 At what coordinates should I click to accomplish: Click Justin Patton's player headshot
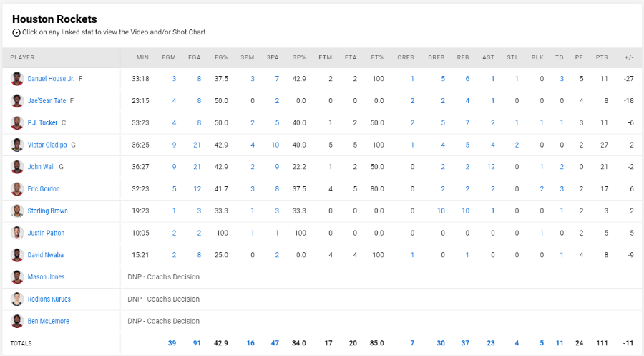click(17, 233)
